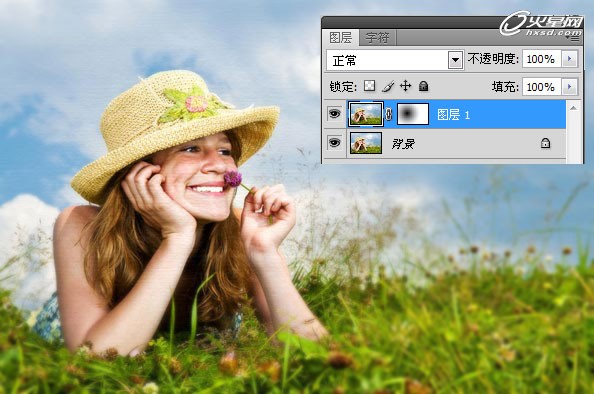Click the link icon between thumbnail and mask
594x394 pixels.
pyautogui.click(x=389, y=114)
